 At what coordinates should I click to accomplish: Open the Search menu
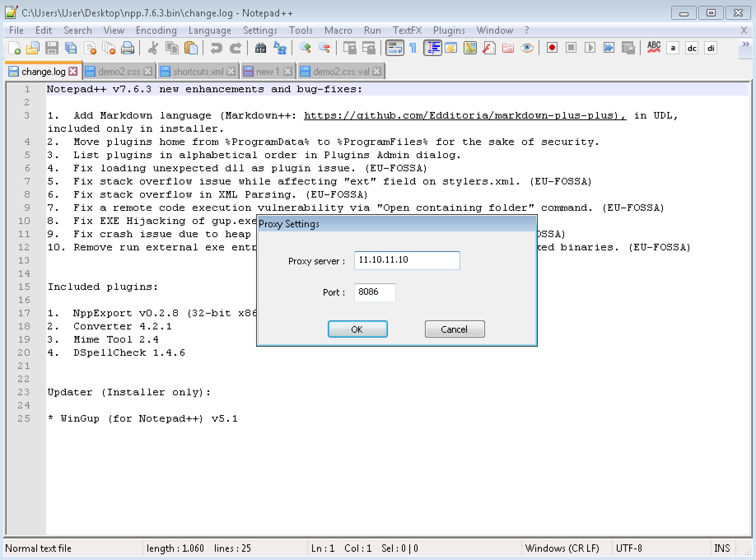78,30
